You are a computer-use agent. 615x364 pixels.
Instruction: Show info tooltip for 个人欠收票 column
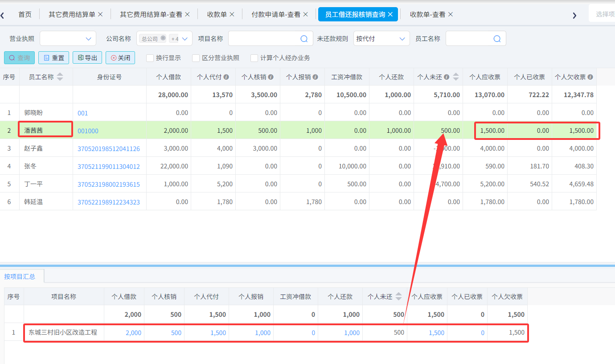(590, 77)
